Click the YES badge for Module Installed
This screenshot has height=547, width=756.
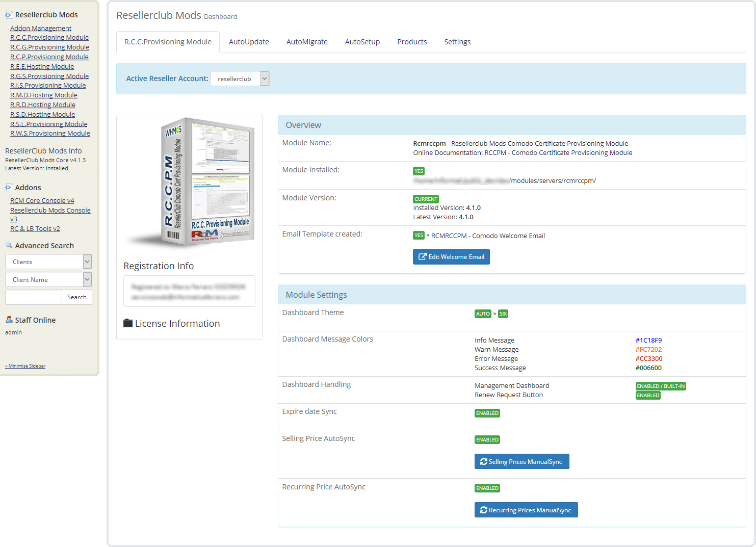tap(419, 171)
